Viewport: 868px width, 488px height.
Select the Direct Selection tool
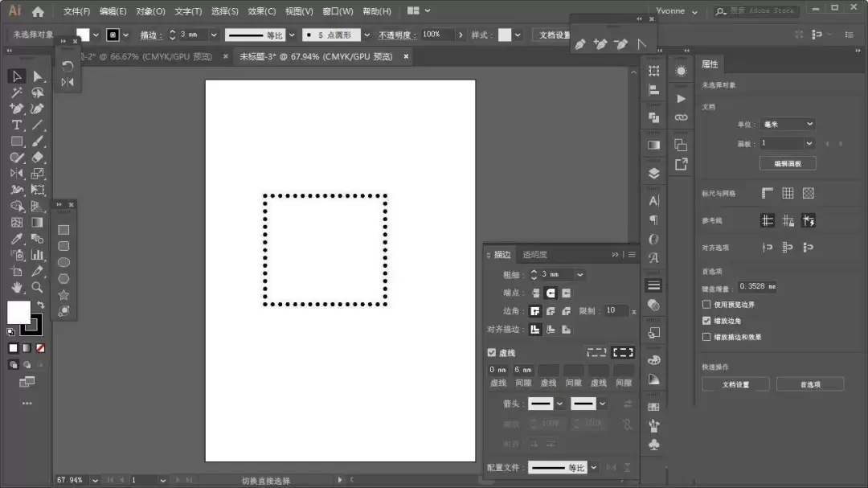(37, 76)
